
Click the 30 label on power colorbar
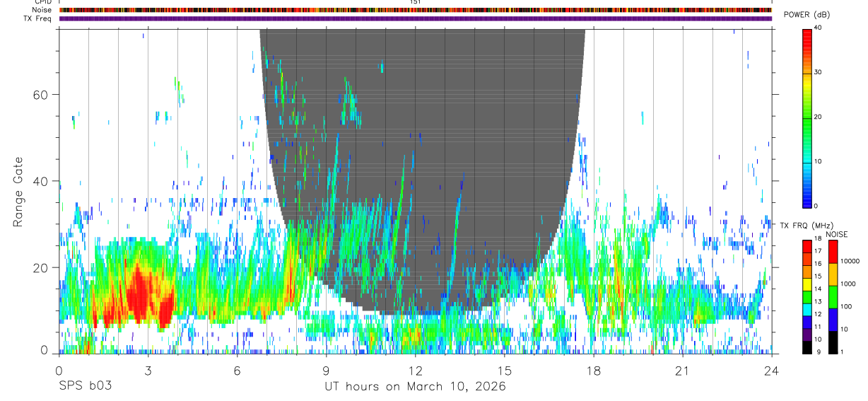click(x=817, y=72)
